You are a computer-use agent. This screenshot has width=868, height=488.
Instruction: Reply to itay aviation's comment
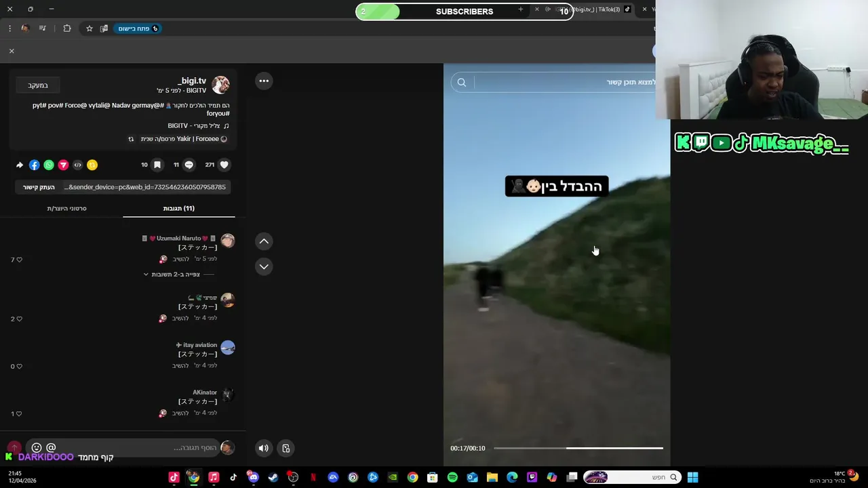tap(180, 365)
